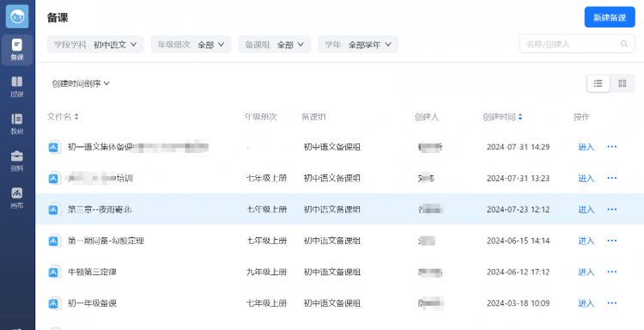Click the app logo avatar icon
The width and height of the screenshot is (644, 330).
pos(17,17)
